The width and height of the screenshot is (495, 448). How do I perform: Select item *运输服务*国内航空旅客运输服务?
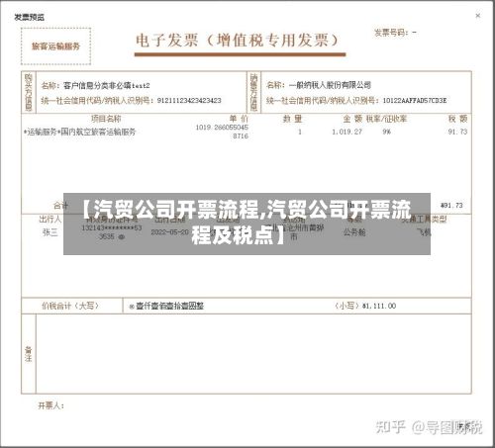point(79,132)
